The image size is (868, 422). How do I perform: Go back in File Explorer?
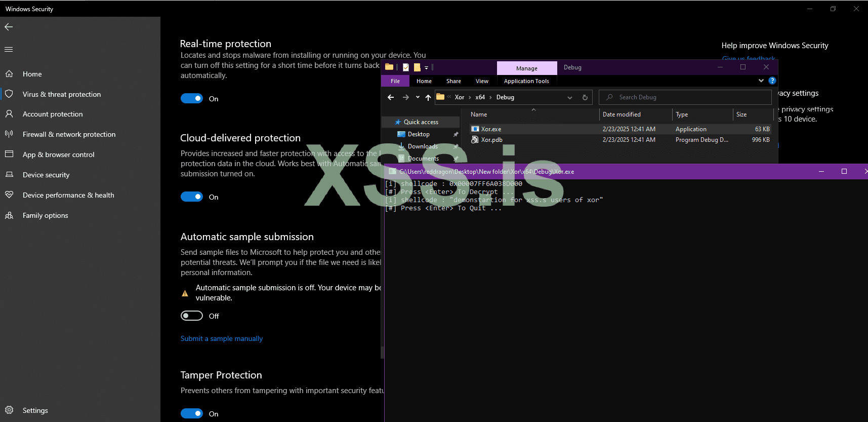[391, 97]
